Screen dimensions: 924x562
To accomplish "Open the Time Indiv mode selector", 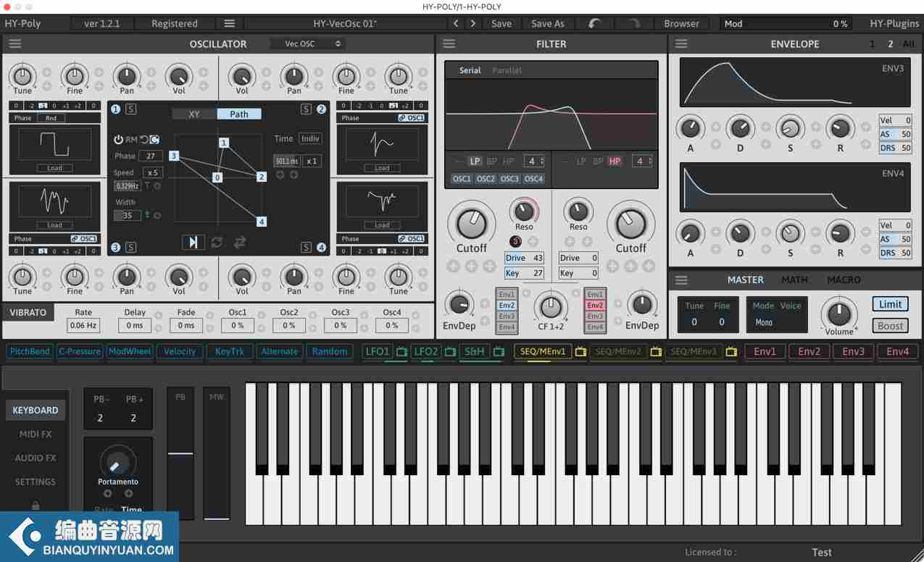I will pyautogui.click(x=310, y=139).
